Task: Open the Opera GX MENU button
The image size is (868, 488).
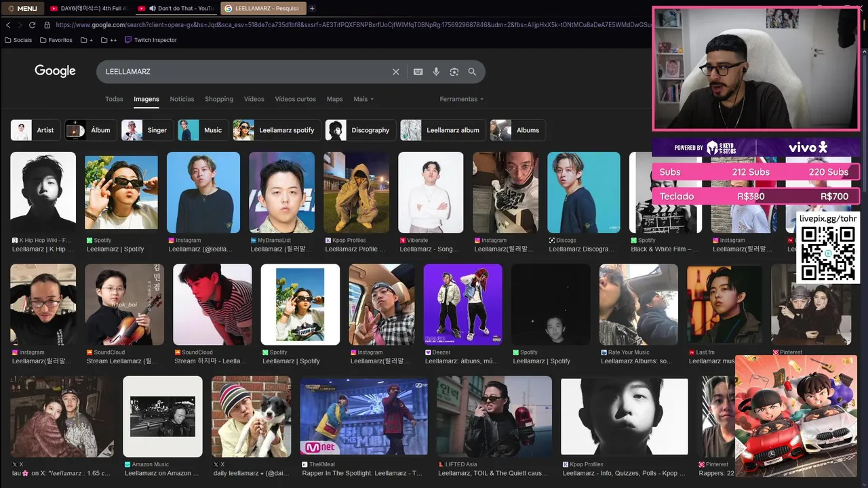Action: (22, 8)
